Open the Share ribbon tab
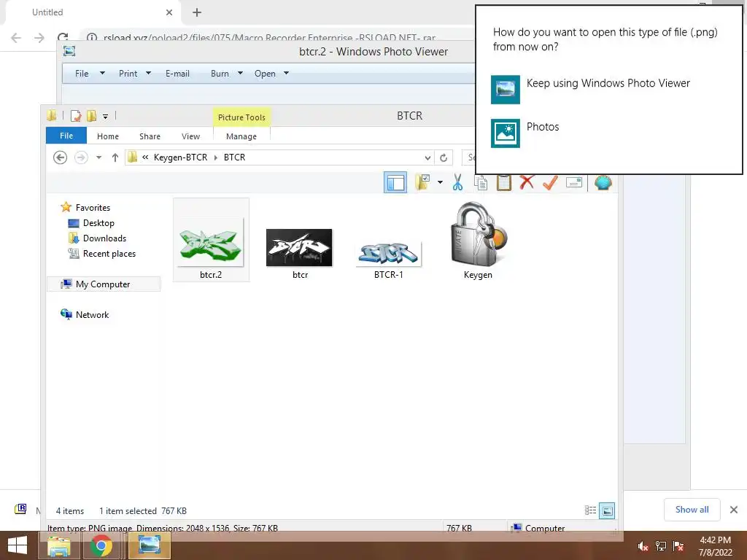 click(x=150, y=136)
